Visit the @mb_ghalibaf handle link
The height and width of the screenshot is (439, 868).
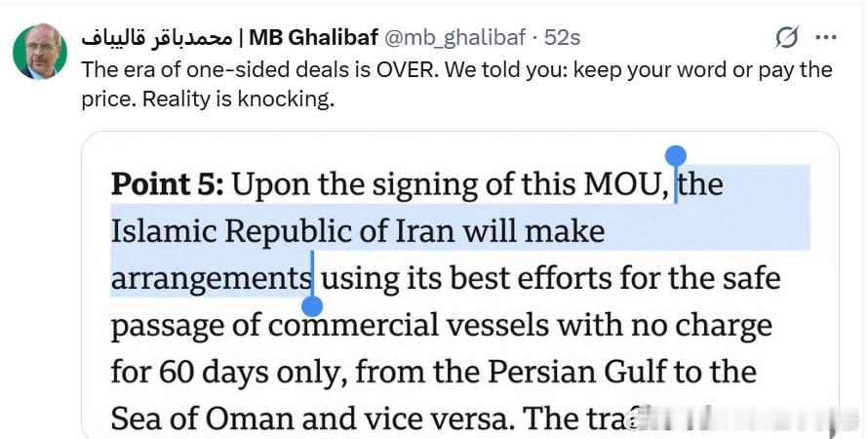454,38
